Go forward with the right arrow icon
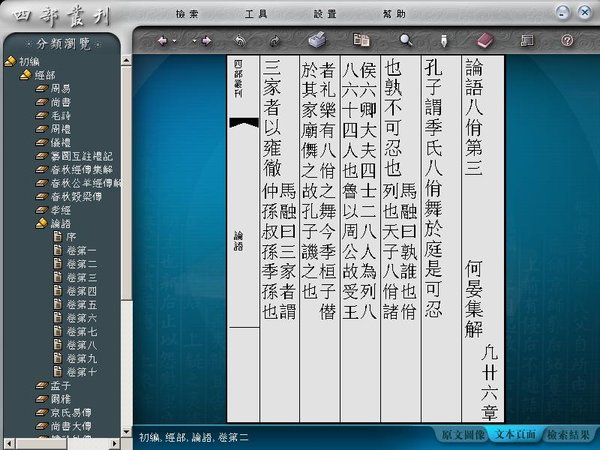Image resolution: width=600 pixels, height=450 pixels. tap(207, 41)
